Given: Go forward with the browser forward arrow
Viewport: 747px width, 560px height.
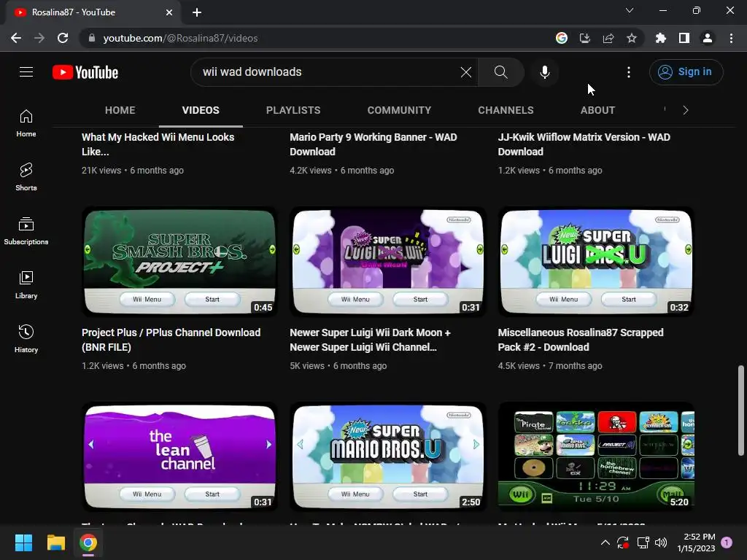Looking at the screenshot, I should click(x=39, y=38).
